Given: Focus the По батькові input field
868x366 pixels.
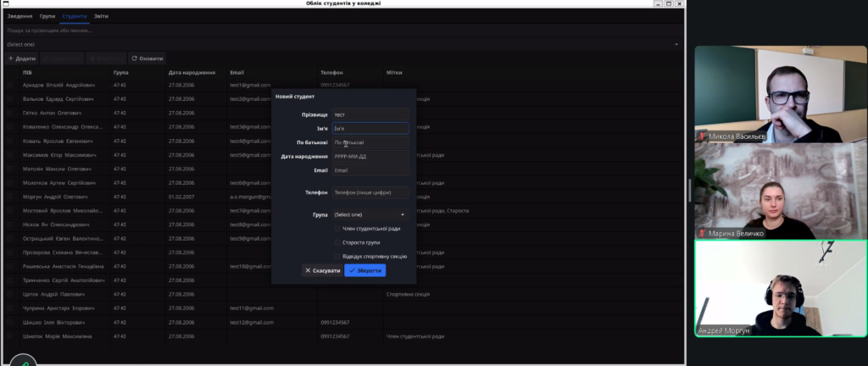Looking at the screenshot, I should (x=370, y=142).
